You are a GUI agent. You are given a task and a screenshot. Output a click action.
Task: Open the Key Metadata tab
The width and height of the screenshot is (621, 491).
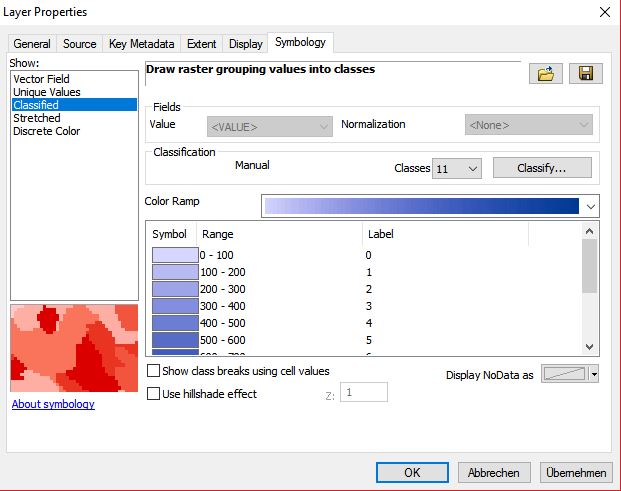coord(141,44)
